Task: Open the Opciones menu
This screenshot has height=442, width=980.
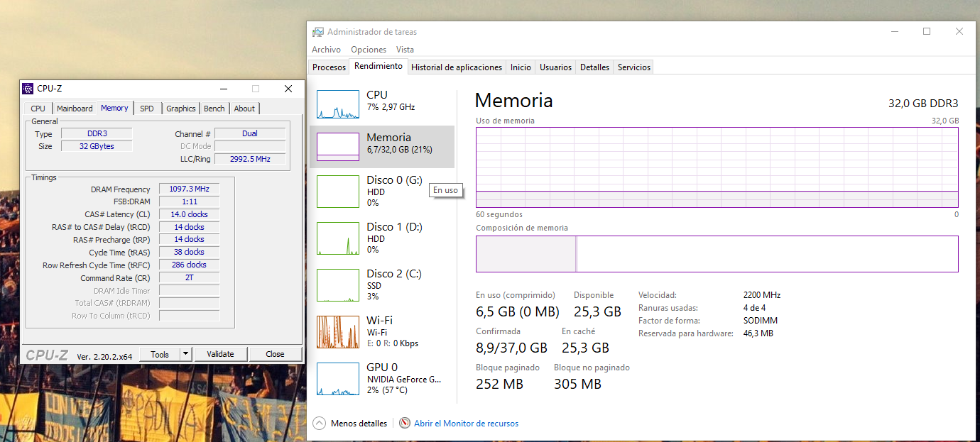Action: click(x=369, y=50)
